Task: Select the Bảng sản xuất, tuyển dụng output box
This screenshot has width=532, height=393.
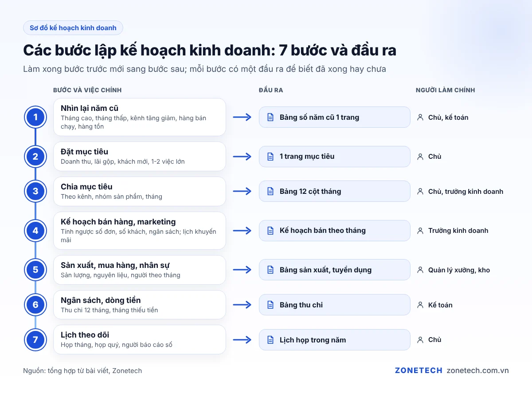Action: 335,270
